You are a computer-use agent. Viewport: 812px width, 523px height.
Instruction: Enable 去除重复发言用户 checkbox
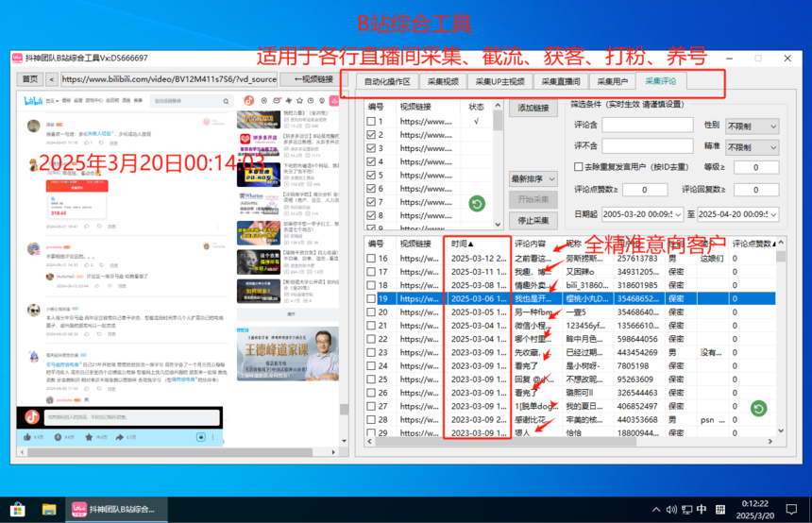579,167
